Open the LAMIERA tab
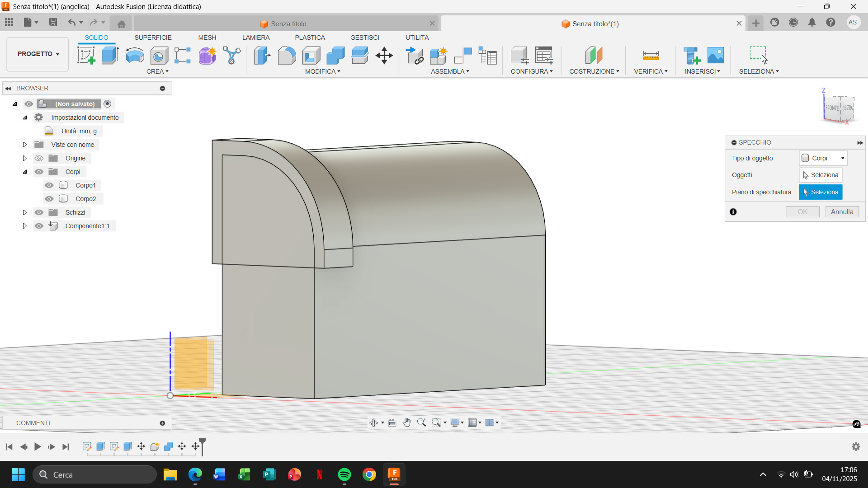 point(255,38)
